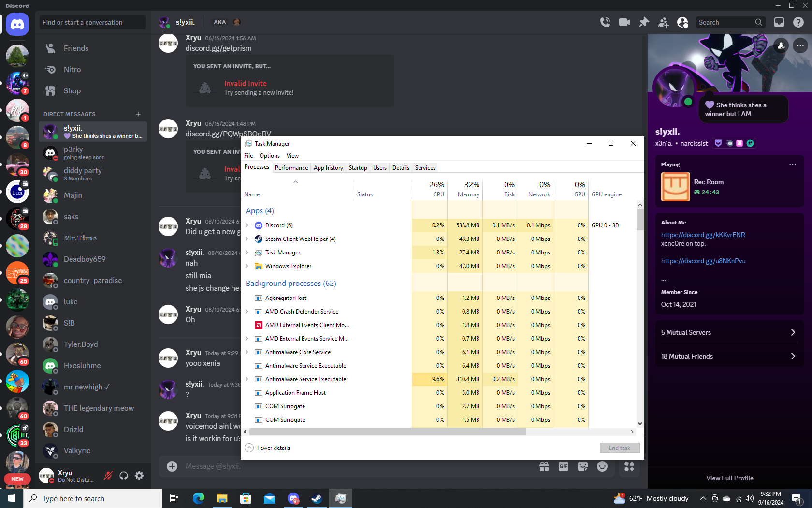Viewport: 812px width, 508px height.
Task: Expand 18 Mutual Friends
Action: (729, 356)
